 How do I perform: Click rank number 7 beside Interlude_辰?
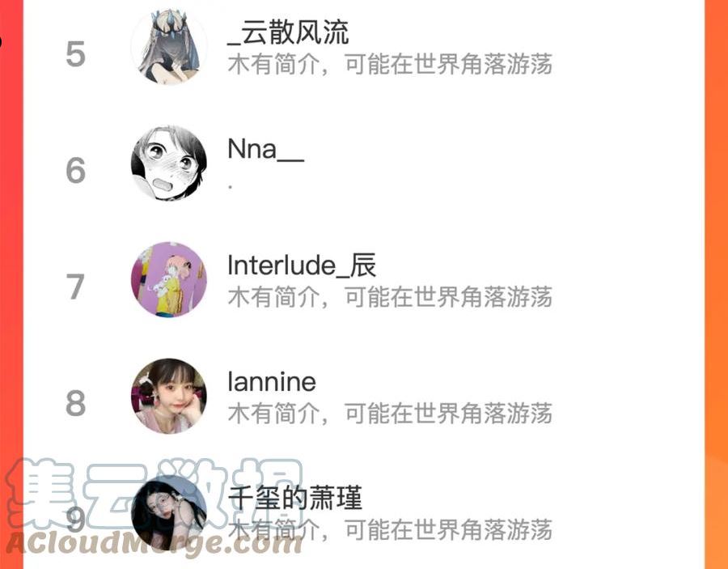[x=76, y=287]
